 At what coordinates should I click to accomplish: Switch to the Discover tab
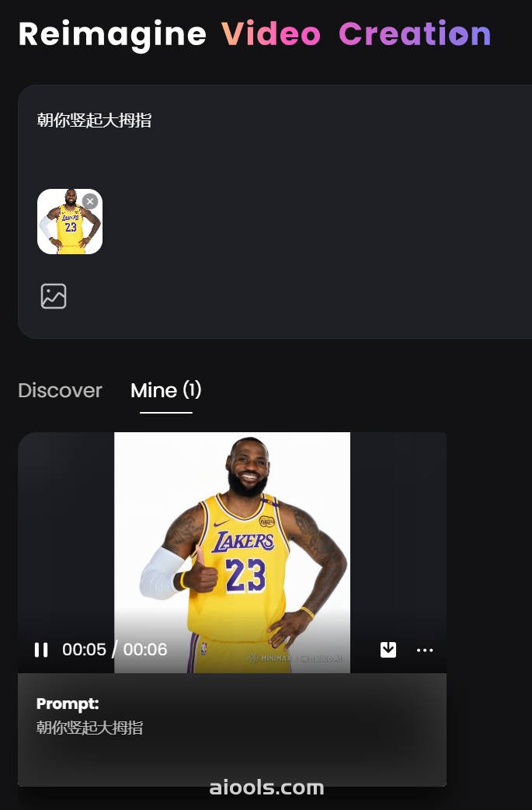(x=60, y=390)
